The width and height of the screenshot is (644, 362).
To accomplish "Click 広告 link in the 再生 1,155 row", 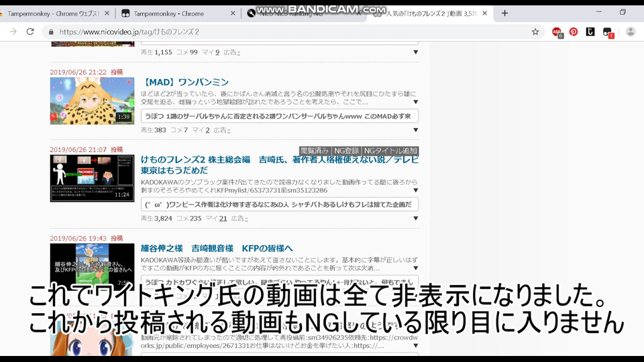I will 231,52.
